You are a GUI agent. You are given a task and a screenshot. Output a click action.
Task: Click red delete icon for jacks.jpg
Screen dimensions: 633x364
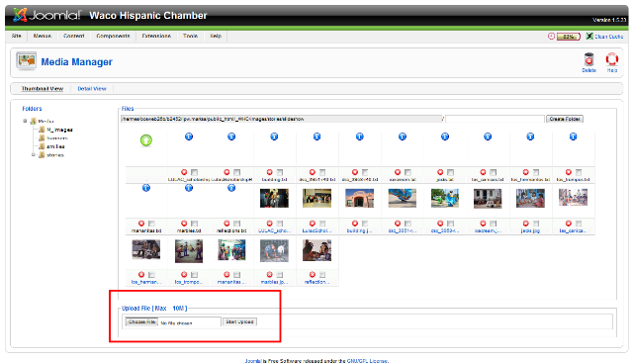click(x=525, y=224)
